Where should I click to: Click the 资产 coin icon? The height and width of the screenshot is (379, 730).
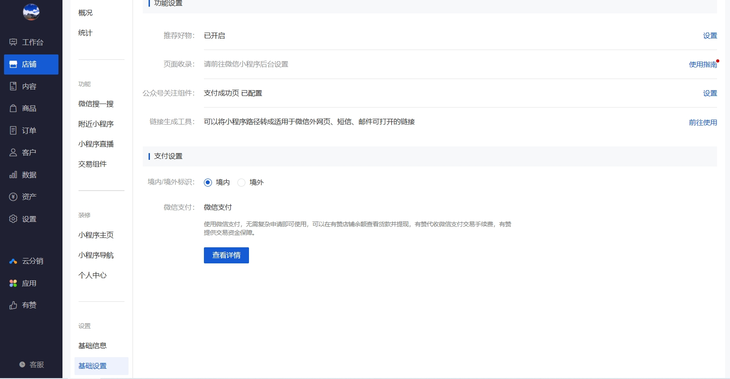tap(13, 197)
